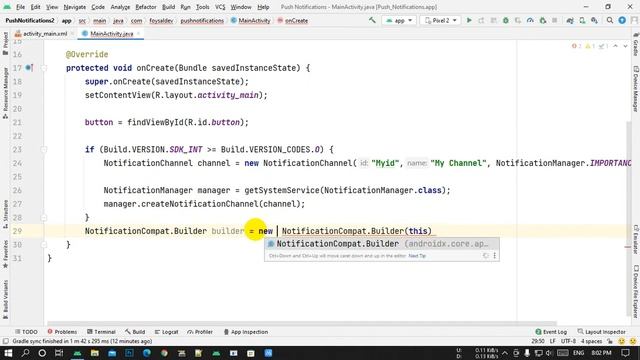Click the Apply Changes and Restart Activity icon
The width and height of the screenshot is (640, 360).
[x=481, y=20]
